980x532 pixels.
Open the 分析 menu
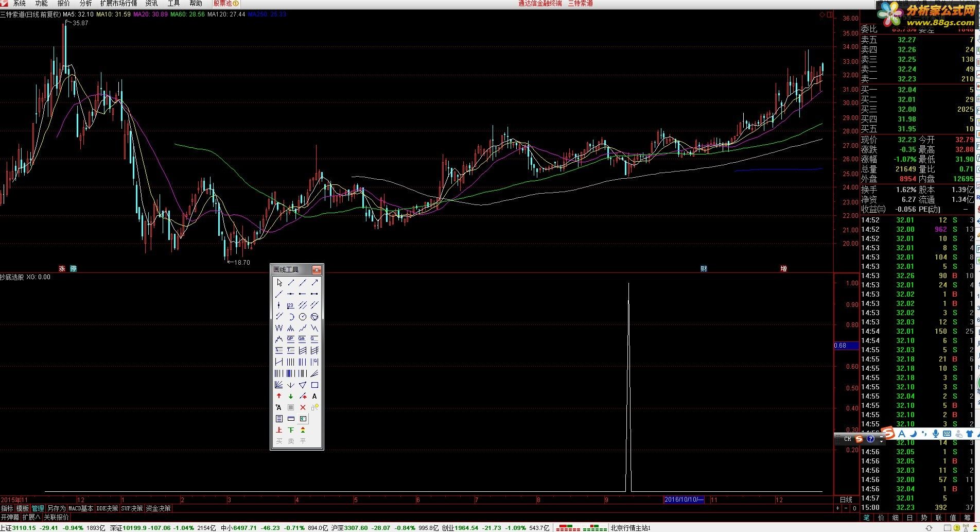[x=85, y=4]
